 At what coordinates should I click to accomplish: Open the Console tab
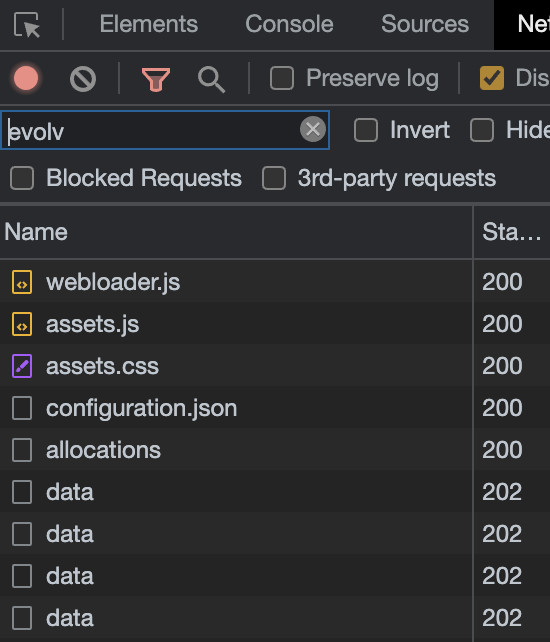tap(289, 24)
